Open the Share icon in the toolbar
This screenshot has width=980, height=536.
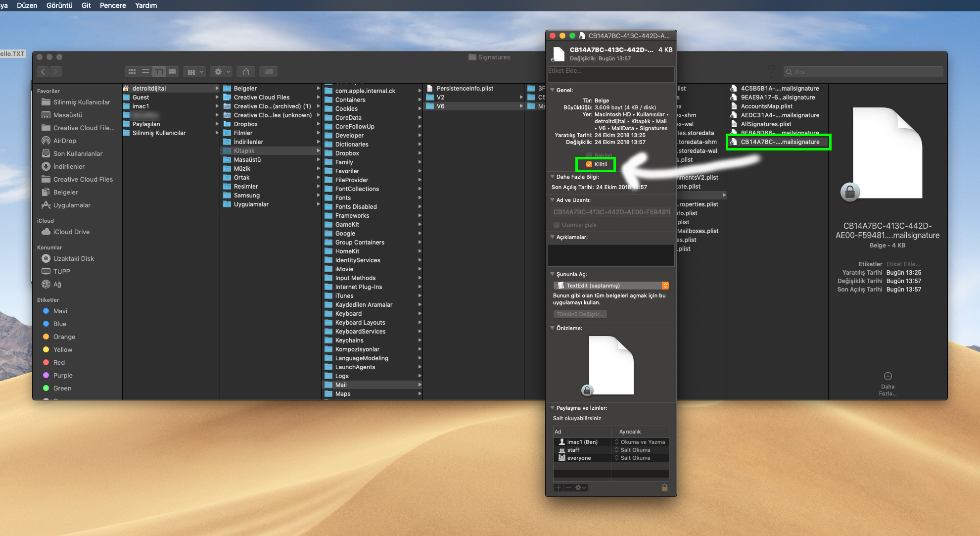click(245, 71)
